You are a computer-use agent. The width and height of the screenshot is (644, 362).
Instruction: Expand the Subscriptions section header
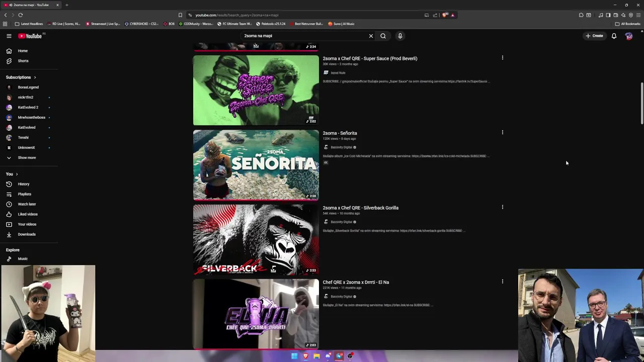(21, 77)
